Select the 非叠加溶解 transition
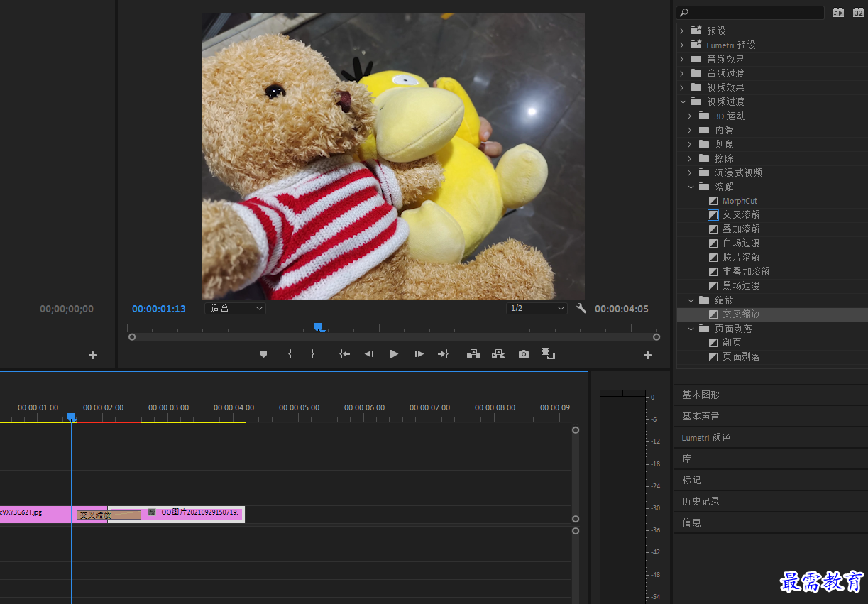This screenshot has height=604, width=868. [746, 271]
